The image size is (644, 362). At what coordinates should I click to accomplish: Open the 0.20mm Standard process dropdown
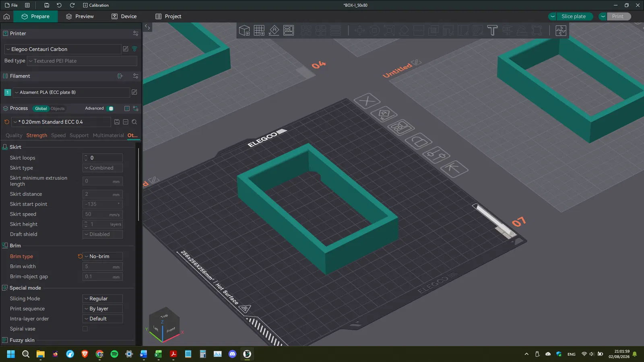[61, 122]
